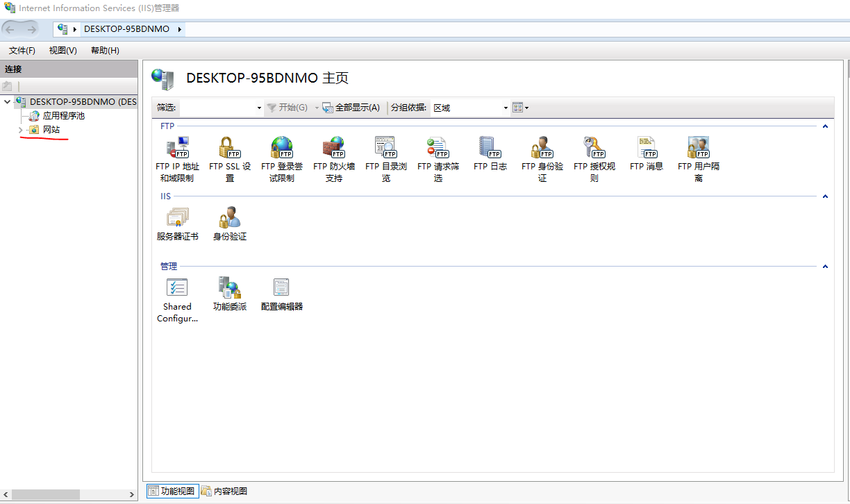Click 全部显示(A) button
Image resolution: width=850 pixels, height=504 pixels.
(x=351, y=108)
